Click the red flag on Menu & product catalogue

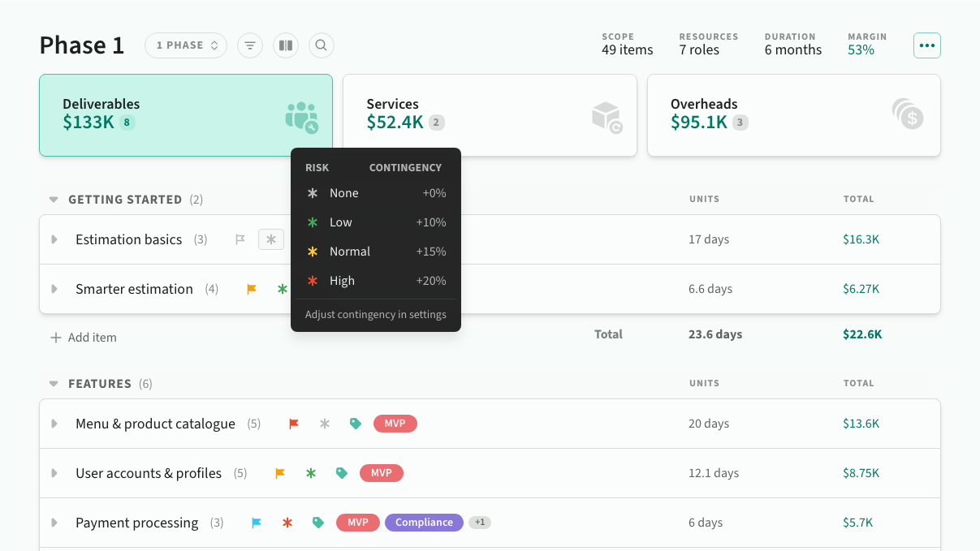(294, 424)
